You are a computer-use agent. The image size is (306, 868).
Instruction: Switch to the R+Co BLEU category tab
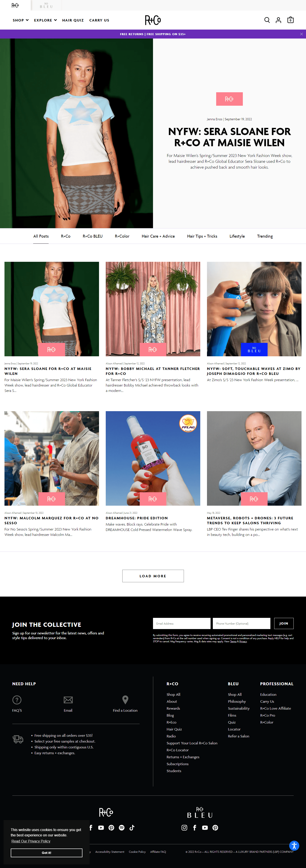pos(93,236)
